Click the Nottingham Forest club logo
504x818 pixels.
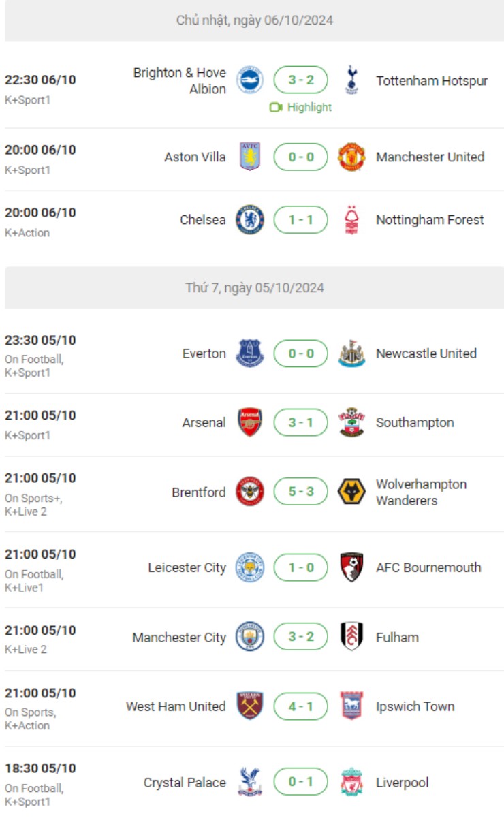351,220
